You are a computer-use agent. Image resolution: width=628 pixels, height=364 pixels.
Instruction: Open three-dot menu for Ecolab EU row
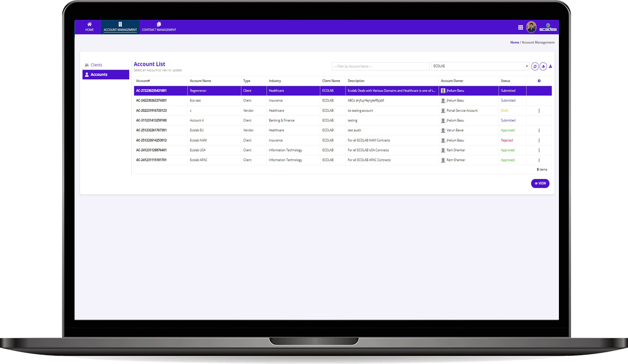point(539,130)
